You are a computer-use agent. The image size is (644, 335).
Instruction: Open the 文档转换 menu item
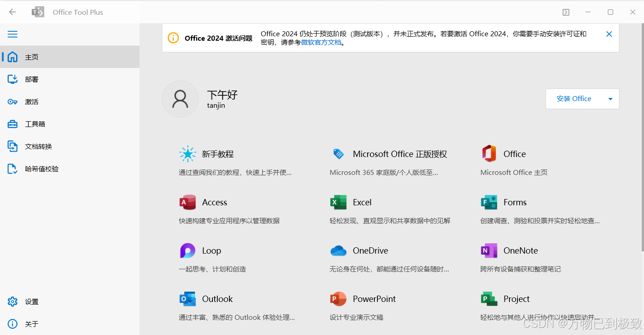pos(70,146)
